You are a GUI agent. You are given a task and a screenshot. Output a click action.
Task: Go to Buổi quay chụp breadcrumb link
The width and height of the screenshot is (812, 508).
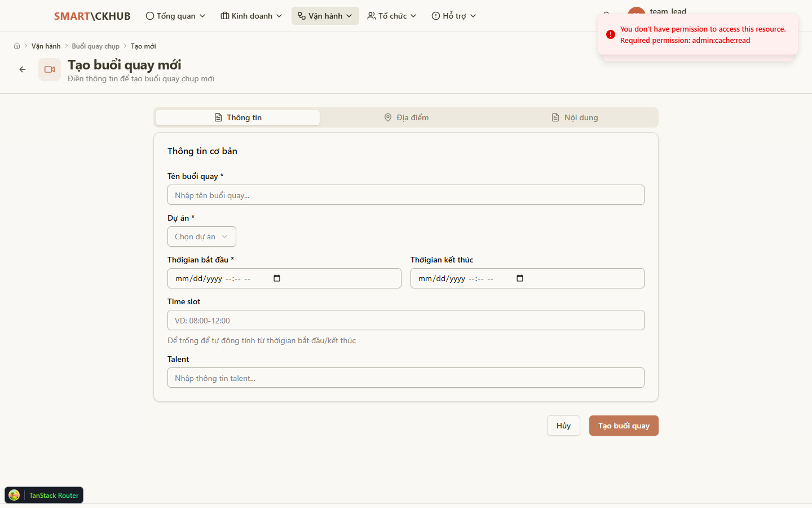tap(95, 46)
